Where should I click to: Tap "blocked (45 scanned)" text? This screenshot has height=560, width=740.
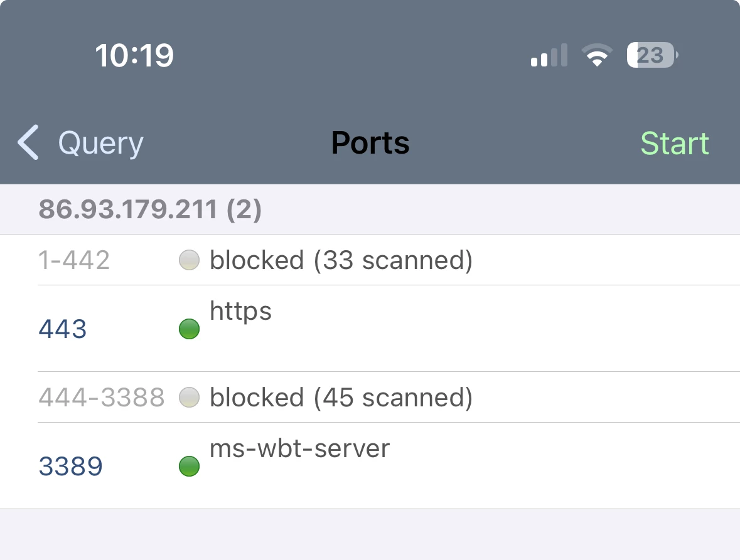(341, 397)
